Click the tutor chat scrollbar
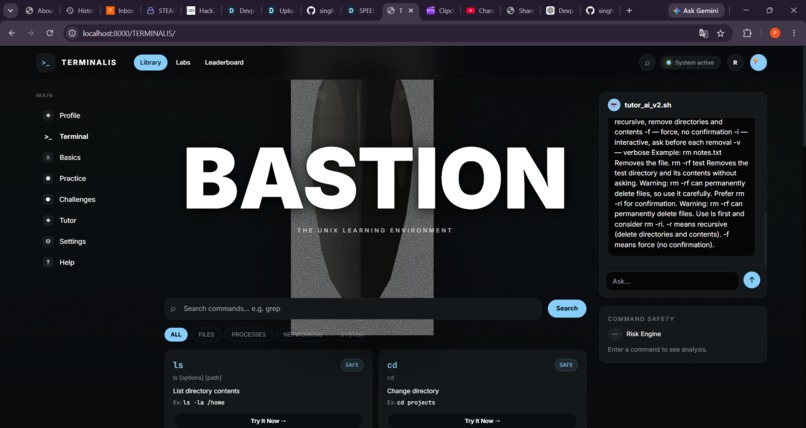 click(x=764, y=239)
